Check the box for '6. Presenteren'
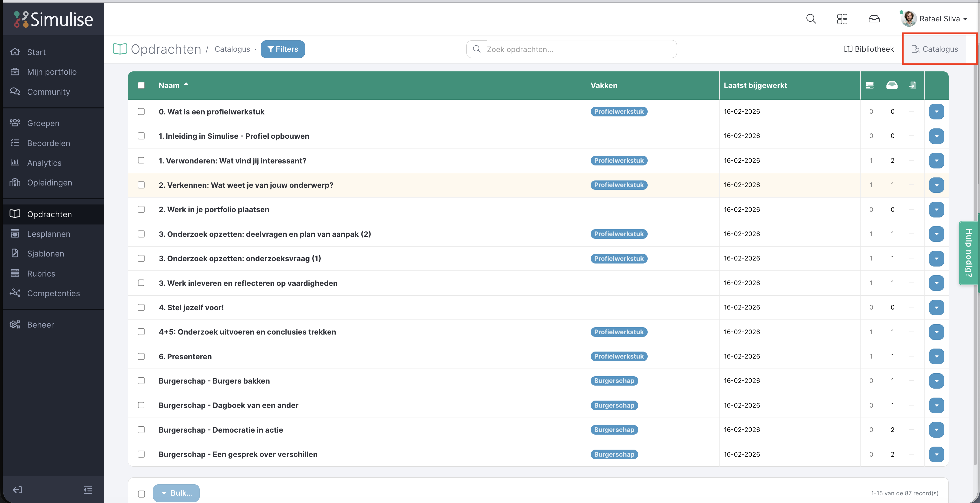Screen dimensions: 980x503 pos(141,356)
